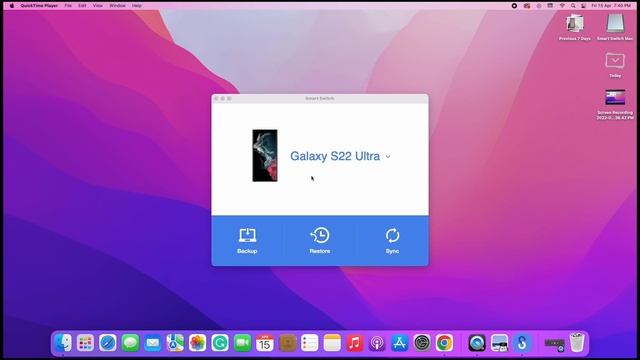The height and width of the screenshot is (360, 640).
Task: Open the View menu
Action: tap(98, 6)
